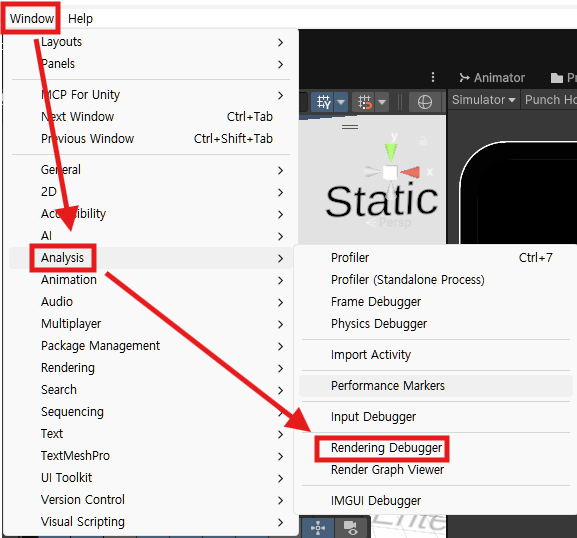Viewport: 577px width, 538px height.
Task: Expand the Layouts submenu
Action: tap(151, 42)
